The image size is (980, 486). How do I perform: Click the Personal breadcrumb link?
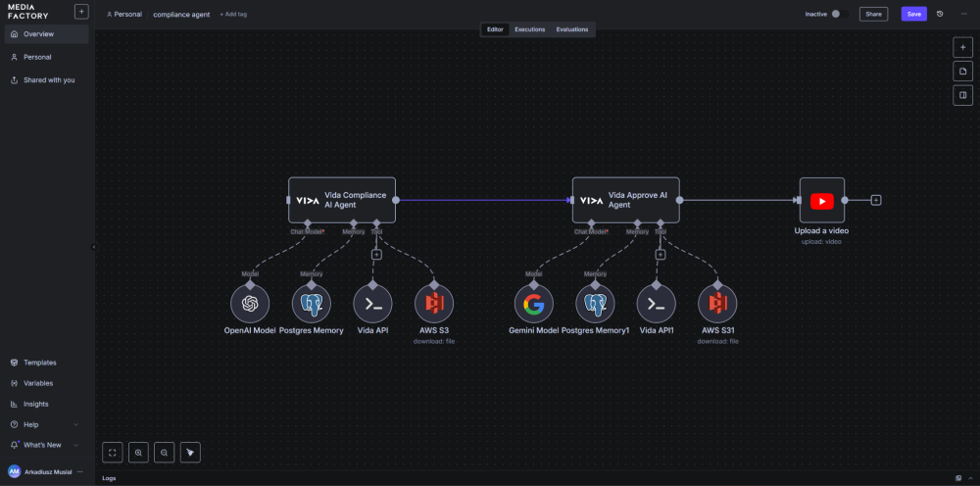click(x=124, y=14)
